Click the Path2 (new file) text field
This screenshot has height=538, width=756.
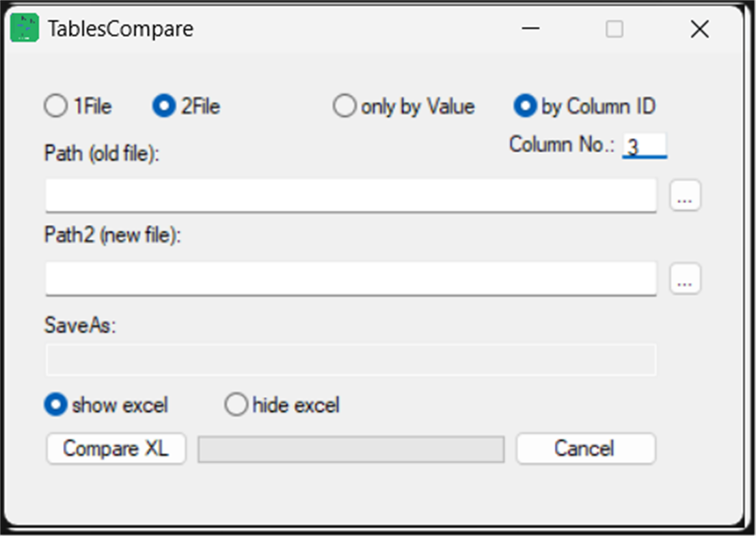tap(351, 278)
